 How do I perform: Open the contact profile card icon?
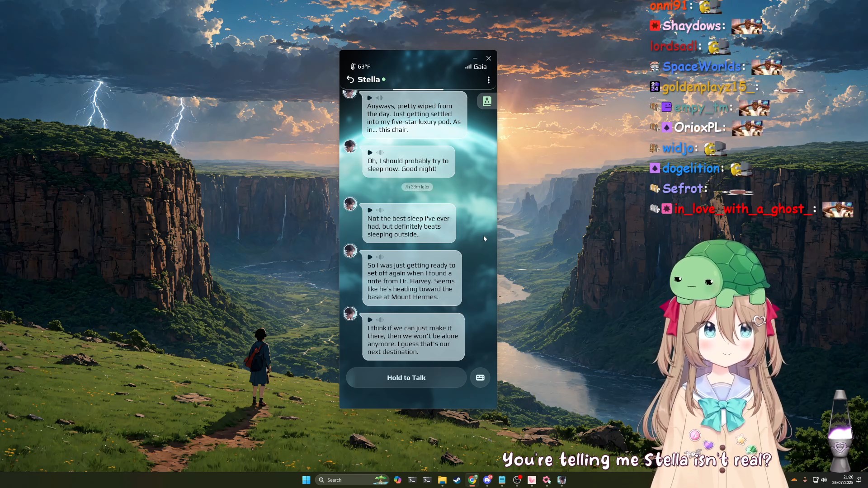click(487, 101)
